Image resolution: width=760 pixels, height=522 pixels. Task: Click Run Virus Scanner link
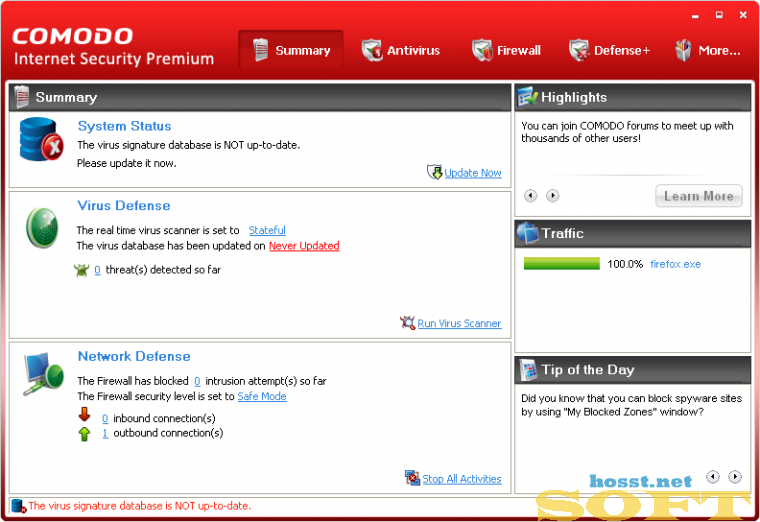(x=459, y=323)
